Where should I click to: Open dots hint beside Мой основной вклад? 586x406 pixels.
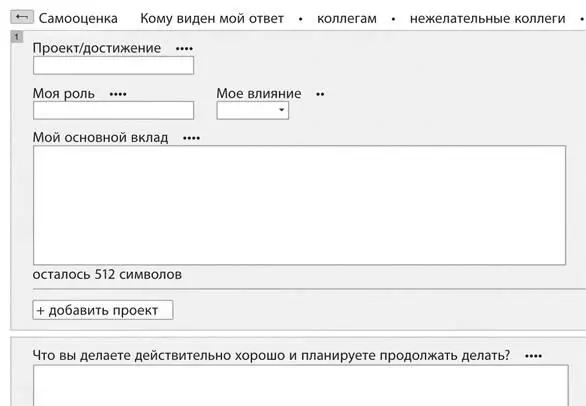click(x=191, y=138)
